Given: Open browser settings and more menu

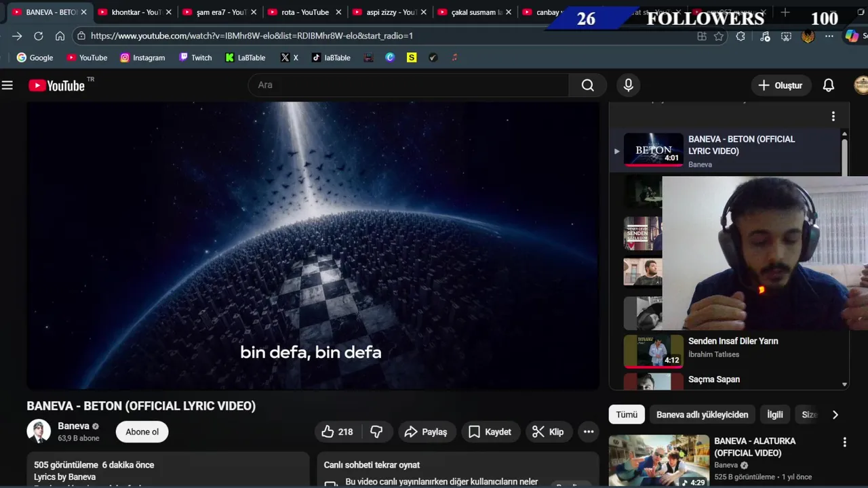Looking at the screenshot, I should tap(829, 37).
